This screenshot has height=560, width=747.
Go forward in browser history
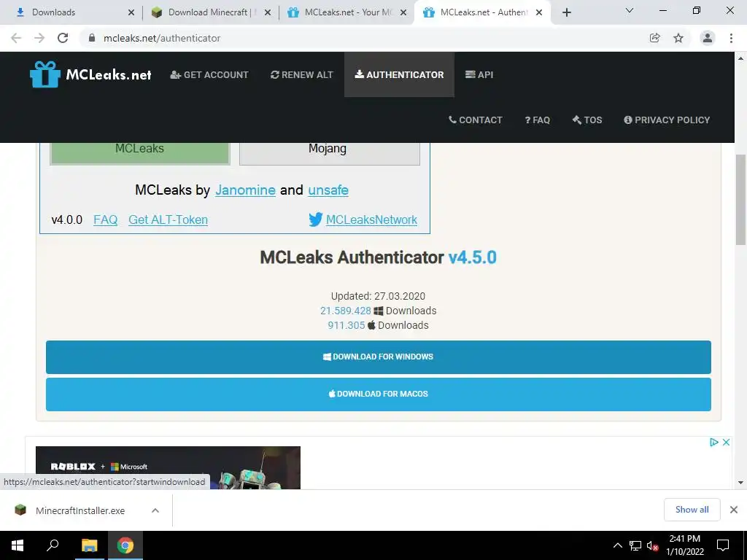click(39, 38)
